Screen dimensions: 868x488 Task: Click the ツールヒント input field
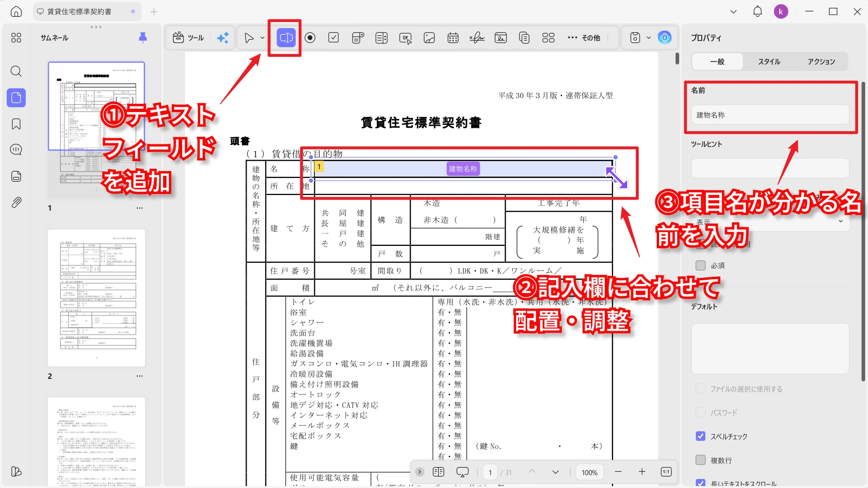click(x=770, y=168)
